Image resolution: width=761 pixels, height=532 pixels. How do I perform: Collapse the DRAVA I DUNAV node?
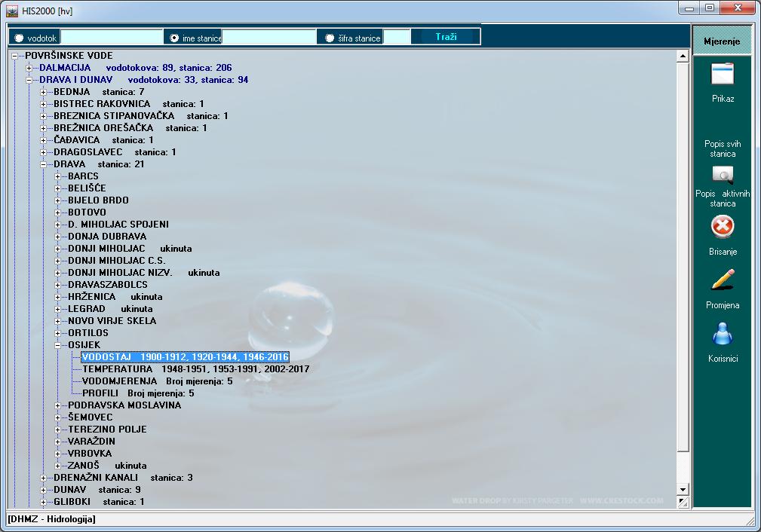coord(29,80)
